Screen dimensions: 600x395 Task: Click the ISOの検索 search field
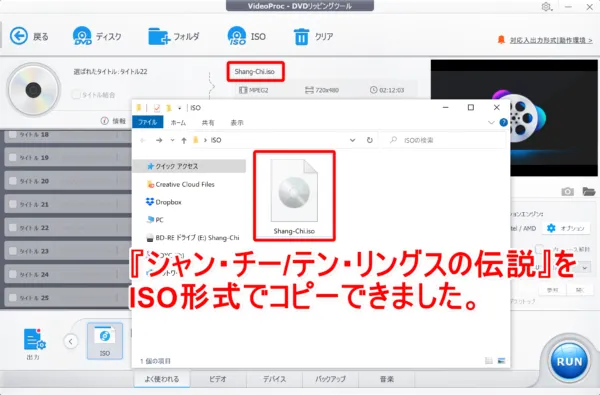tap(444, 140)
